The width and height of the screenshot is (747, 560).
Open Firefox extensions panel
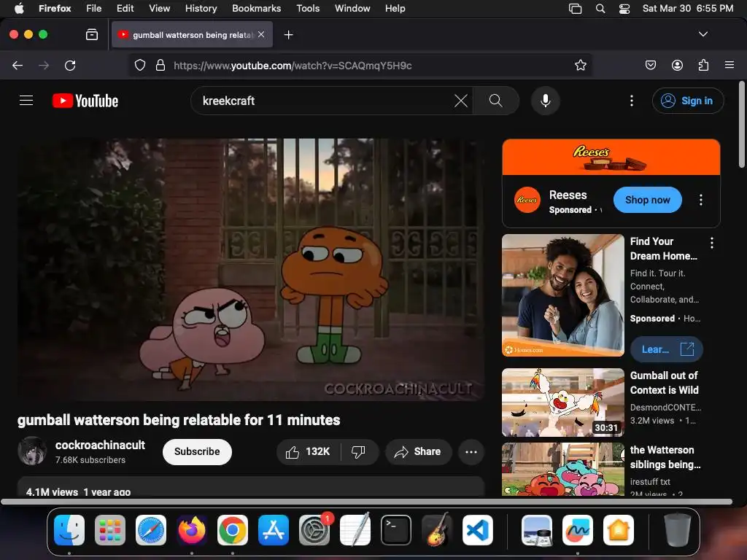pos(703,65)
